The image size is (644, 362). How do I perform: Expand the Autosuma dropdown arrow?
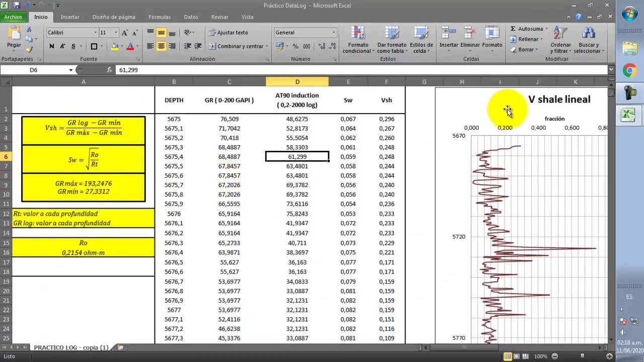pyautogui.click(x=546, y=29)
